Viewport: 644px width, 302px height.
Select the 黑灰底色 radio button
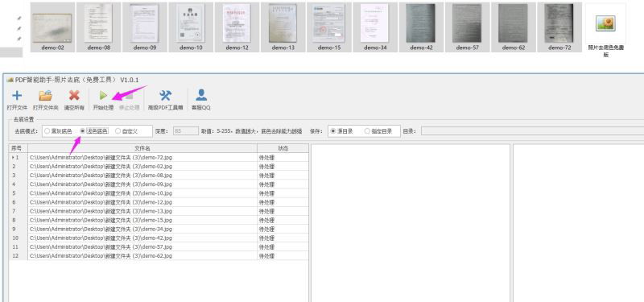[x=47, y=131]
